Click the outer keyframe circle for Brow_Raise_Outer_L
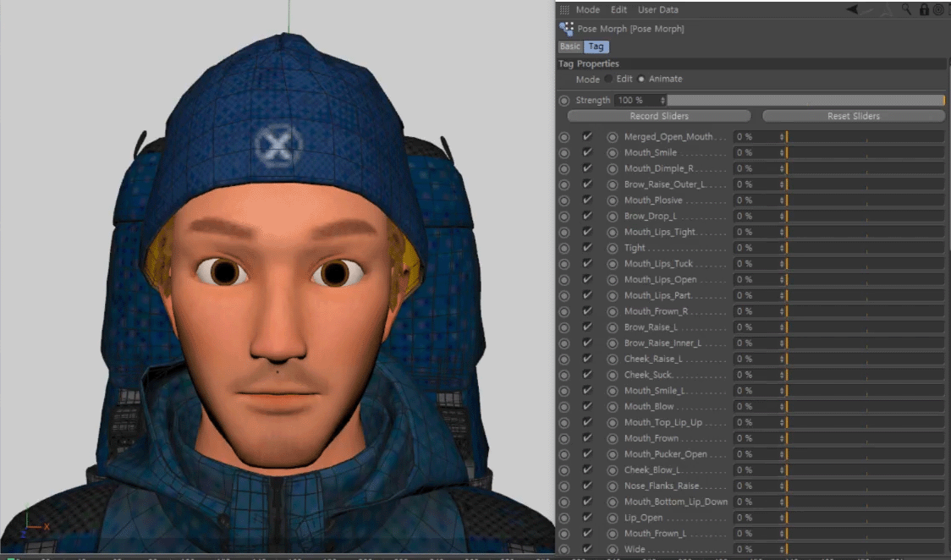Viewport: 951px width, 560px height. [x=564, y=184]
